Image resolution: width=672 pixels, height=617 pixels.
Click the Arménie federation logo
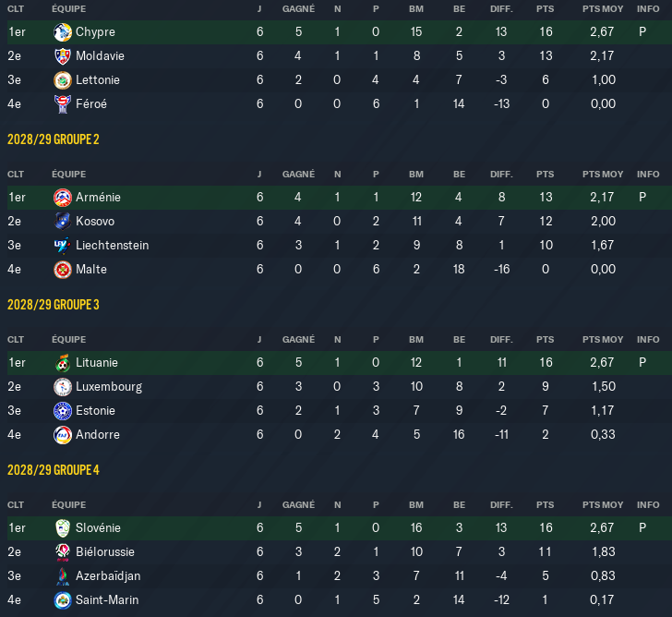(63, 198)
